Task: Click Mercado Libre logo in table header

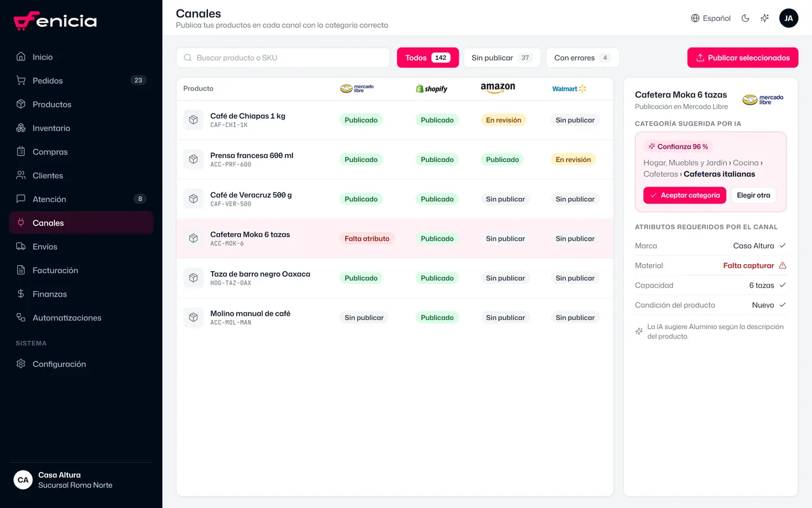Action: pyautogui.click(x=357, y=88)
